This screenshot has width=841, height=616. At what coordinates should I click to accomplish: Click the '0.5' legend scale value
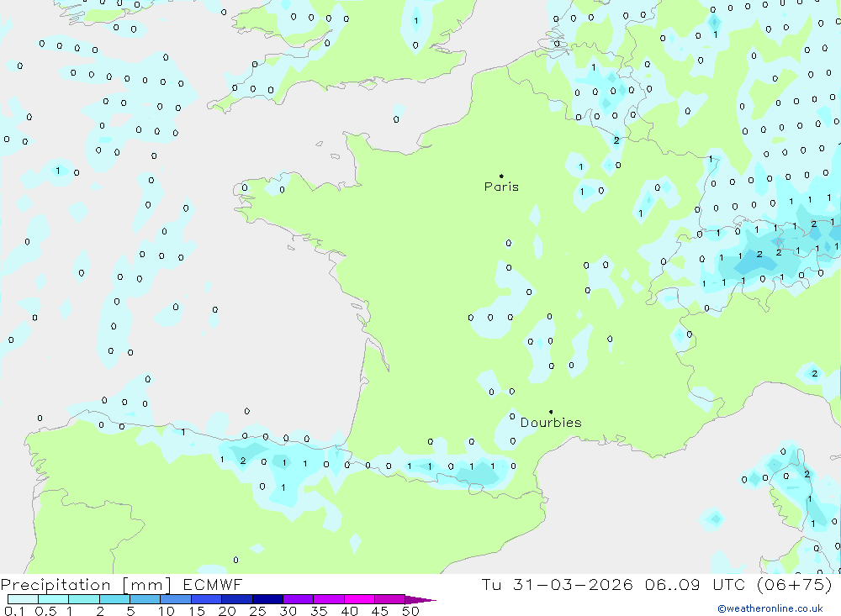pos(45,611)
